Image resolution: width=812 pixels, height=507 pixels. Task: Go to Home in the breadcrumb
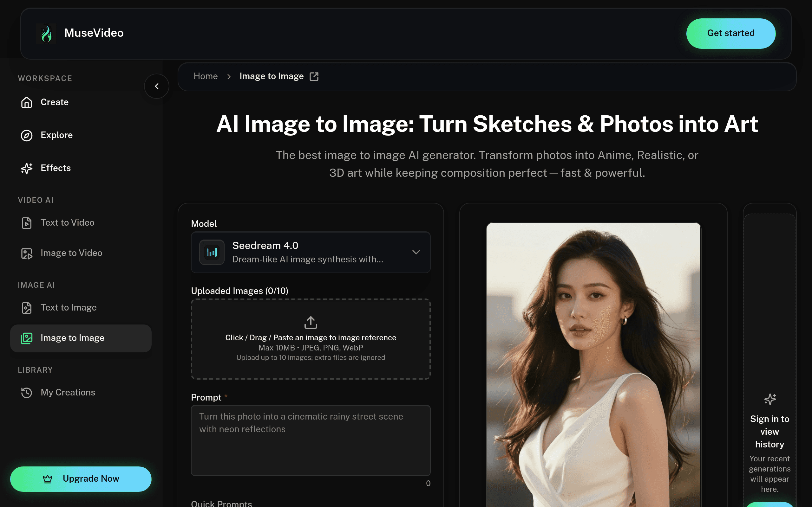click(x=206, y=76)
